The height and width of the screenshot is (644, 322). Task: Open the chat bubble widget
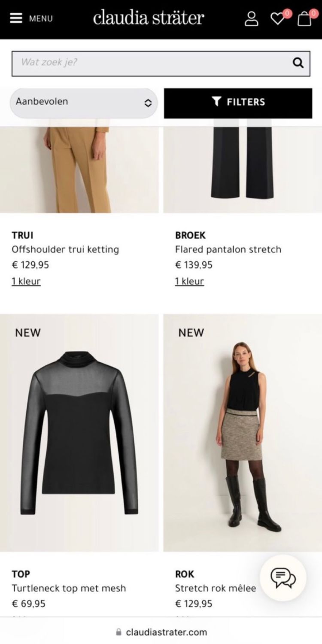click(283, 578)
